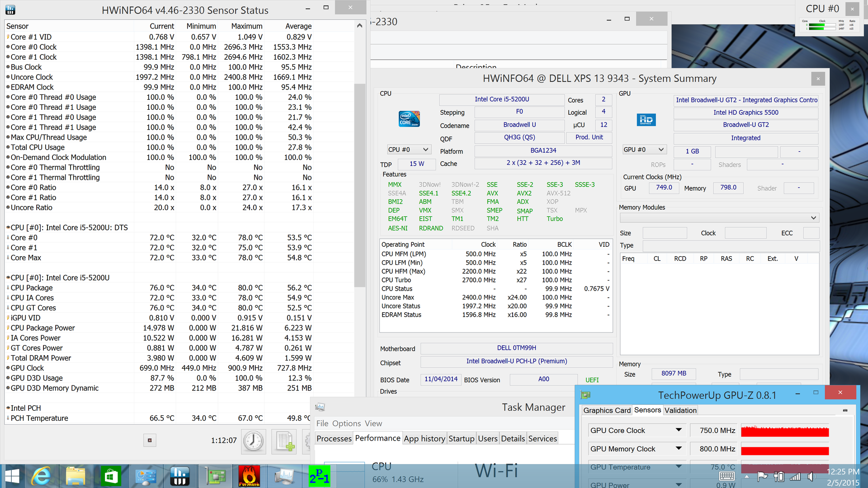This screenshot has width=868, height=488.
Task: Click the Intel HD Graphics 5500 field
Action: 746,113
